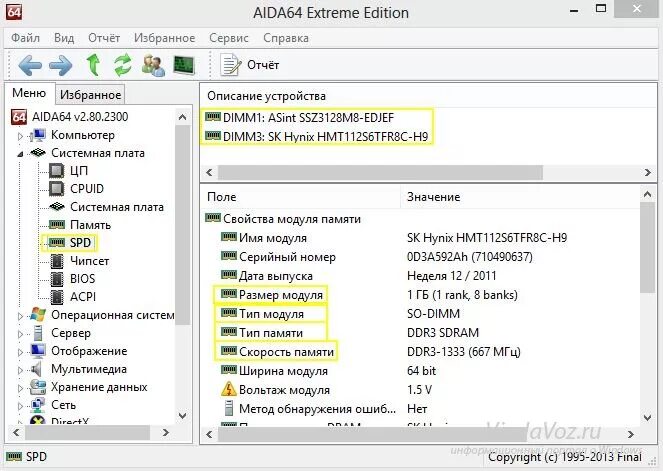663x471 pixels.
Task: Select DIMM1: ASint SSZ3128M8-EDJEF device
Action: (299, 117)
